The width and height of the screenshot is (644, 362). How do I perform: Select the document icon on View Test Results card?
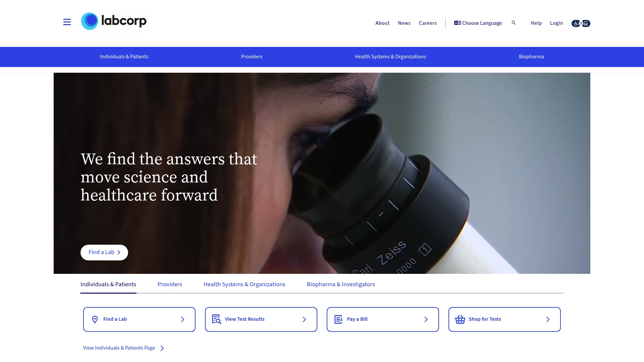point(217,319)
